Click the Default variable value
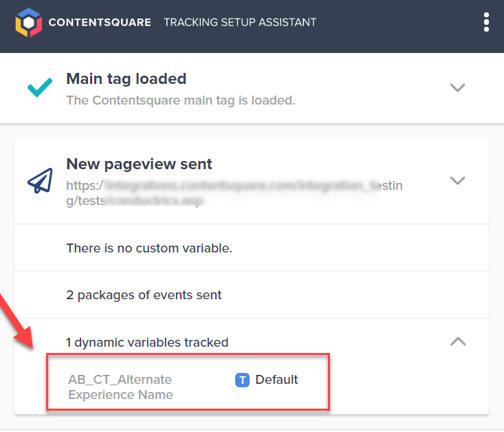Image resolution: width=504 pixels, height=432 pixels. coord(276,380)
